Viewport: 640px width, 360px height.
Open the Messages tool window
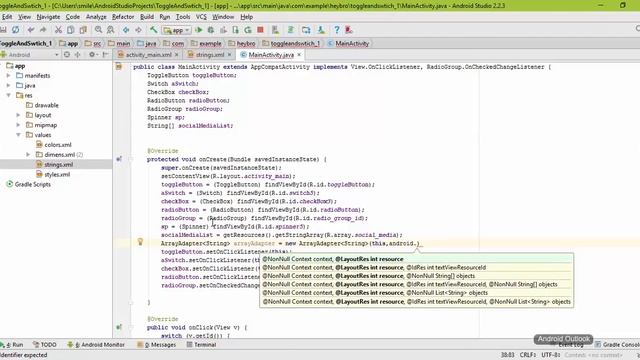tap(157, 344)
